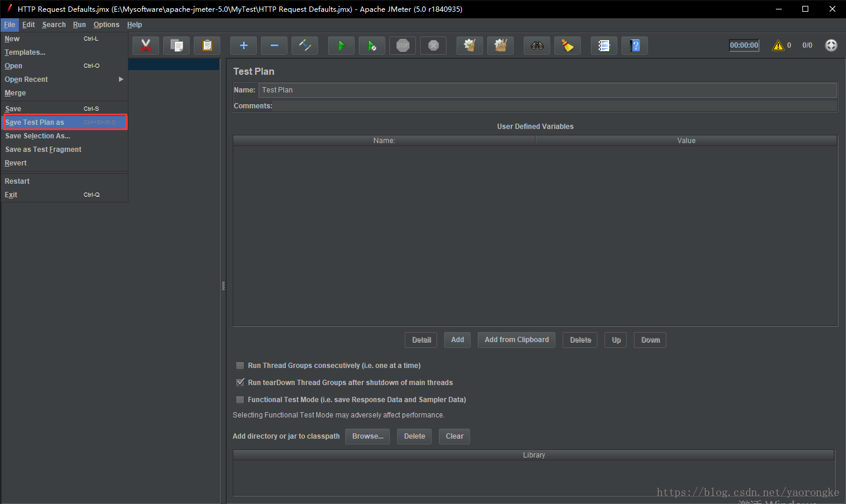Click the Browse... classpath button
846x504 pixels.
coord(368,436)
